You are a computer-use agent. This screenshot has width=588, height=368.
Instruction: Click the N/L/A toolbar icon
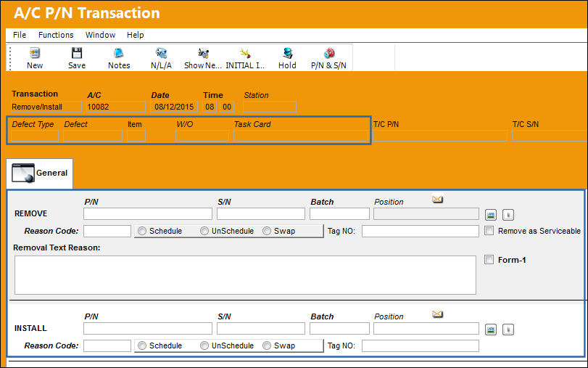161,53
